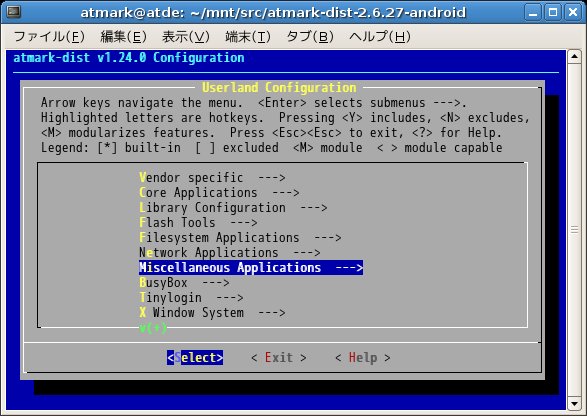Open the タブ(B) menu

point(310,37)
